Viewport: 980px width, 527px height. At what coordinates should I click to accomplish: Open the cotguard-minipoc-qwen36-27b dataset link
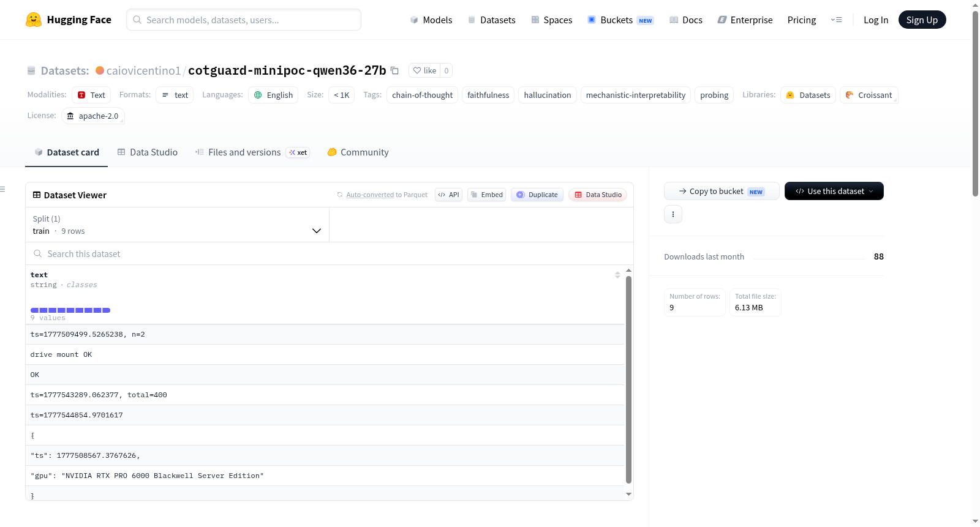click(x=287, y=70)
